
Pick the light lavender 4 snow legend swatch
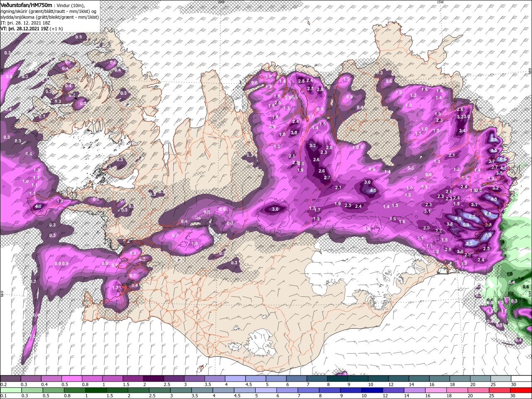click(235, 379)
